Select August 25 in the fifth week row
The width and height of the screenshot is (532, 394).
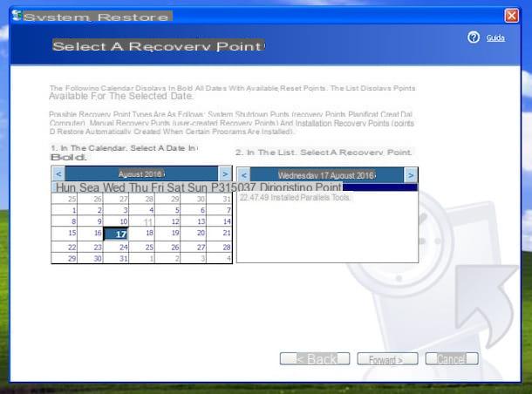pyautogui.click(x=142, y=247)
